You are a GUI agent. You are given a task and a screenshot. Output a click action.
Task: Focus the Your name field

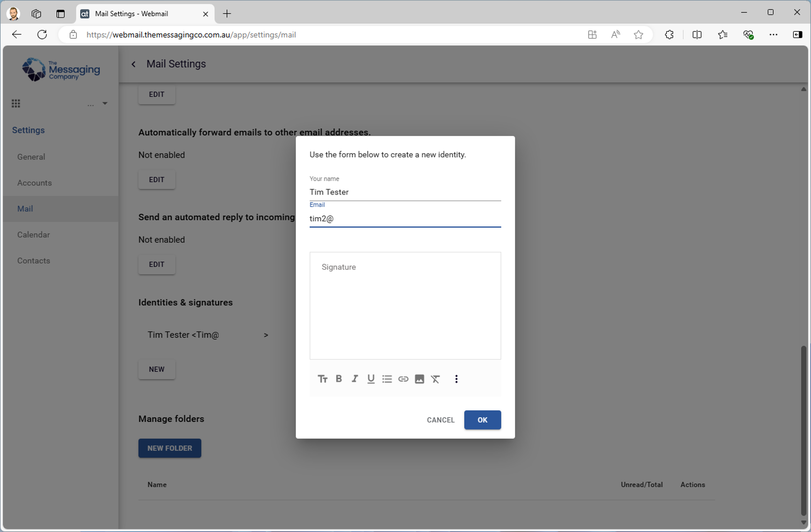tap(405, 192)
